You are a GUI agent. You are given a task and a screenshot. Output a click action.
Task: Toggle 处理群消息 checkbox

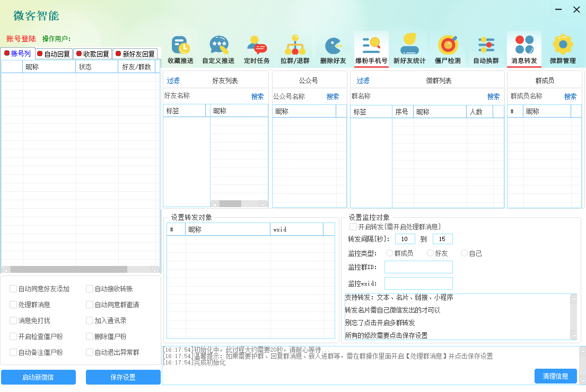(13, 305)
